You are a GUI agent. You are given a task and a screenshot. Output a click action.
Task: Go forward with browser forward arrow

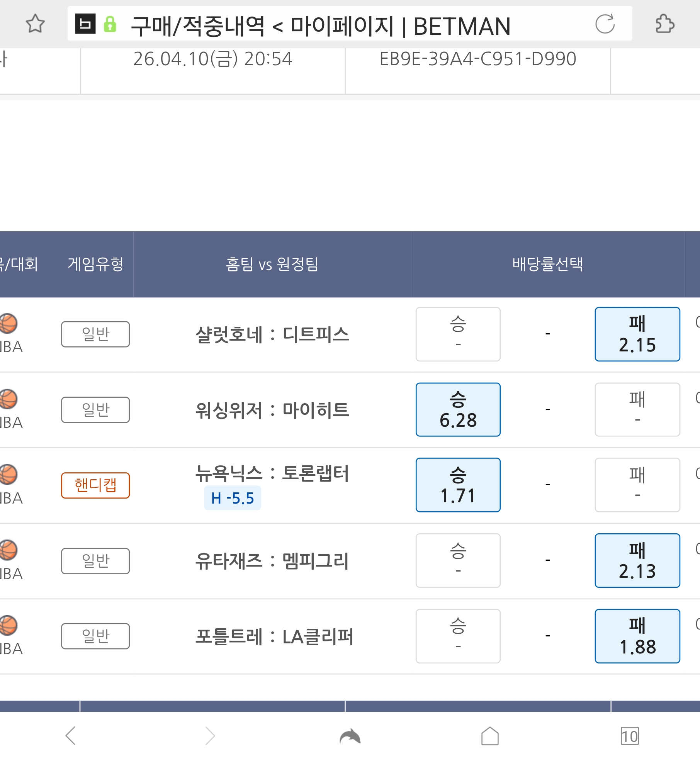pos(210,735)
